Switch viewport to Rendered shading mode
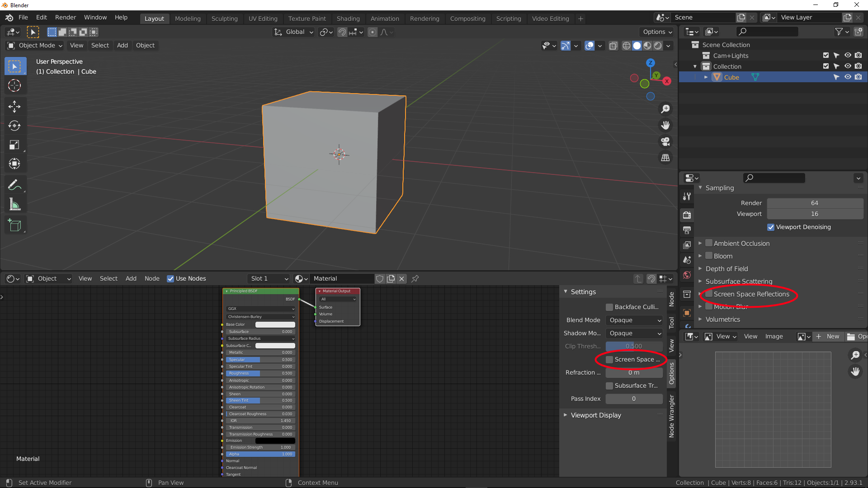This screenshot has height=488, width=868. (x=657, y=46)
